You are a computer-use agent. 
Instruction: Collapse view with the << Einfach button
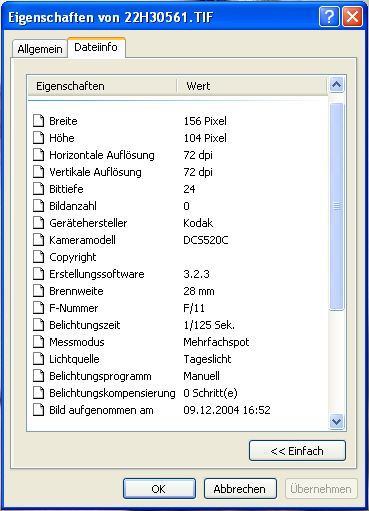tap(297, 451)
